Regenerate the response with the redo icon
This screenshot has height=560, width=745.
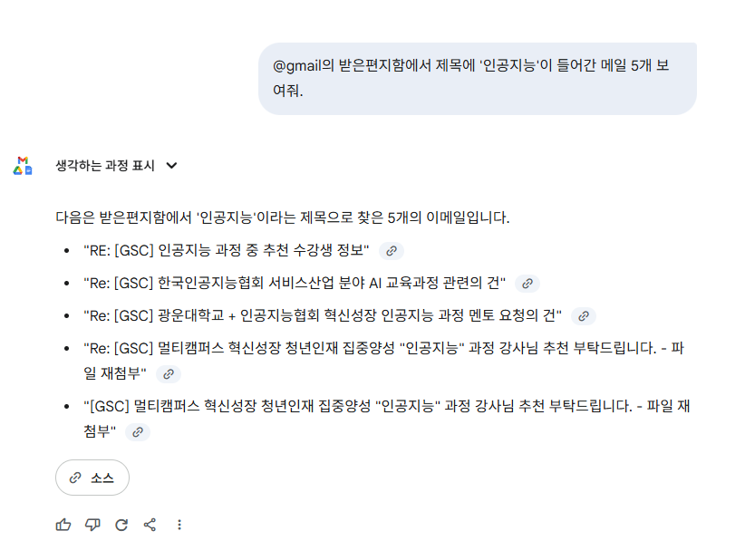[121, 525]
